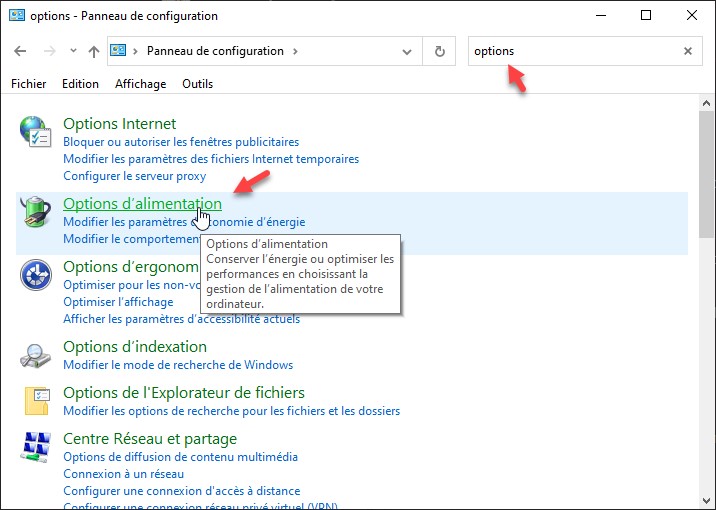Screen dimensions: 716x510
Task: Click the Options d'alimentation battery icon
Action: (x=36, y=212)
